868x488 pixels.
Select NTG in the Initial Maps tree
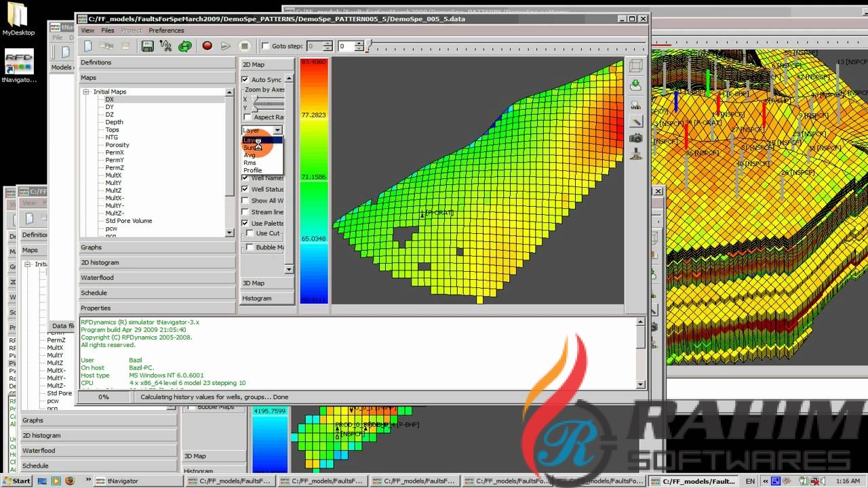[111, 138]
